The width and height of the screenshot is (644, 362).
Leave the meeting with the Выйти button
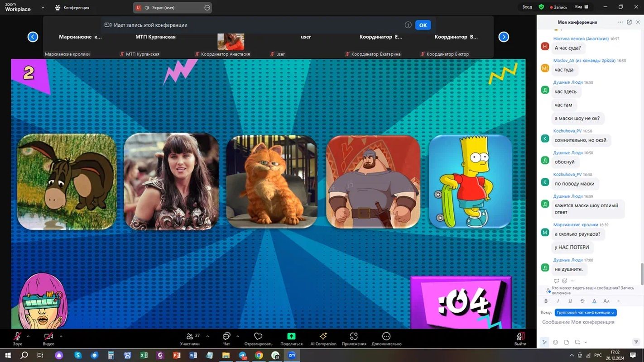pos(520,338)
